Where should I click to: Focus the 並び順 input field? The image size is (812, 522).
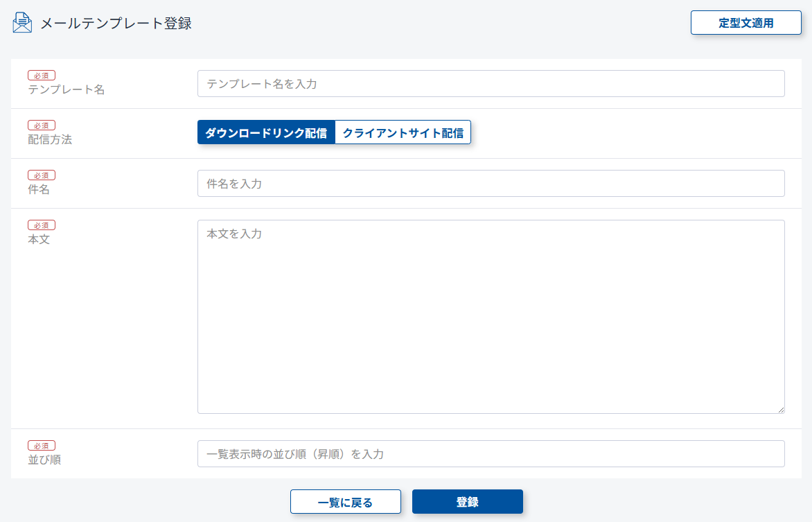(x=491, y=454)
